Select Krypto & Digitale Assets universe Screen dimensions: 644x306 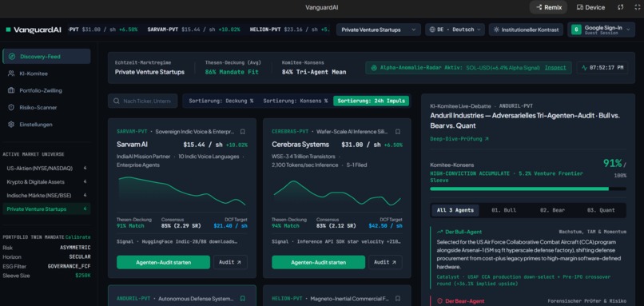(x=46, y=181)
